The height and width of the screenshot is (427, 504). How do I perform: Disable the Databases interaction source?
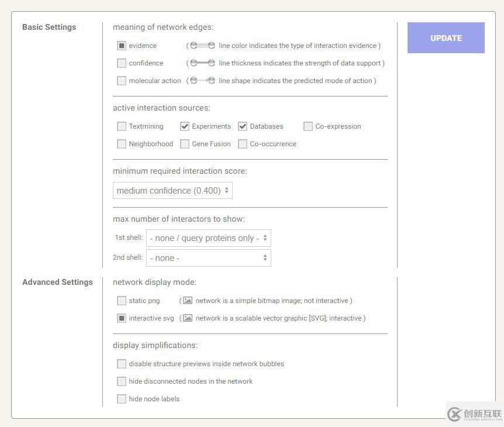click(x=243, y=126)
